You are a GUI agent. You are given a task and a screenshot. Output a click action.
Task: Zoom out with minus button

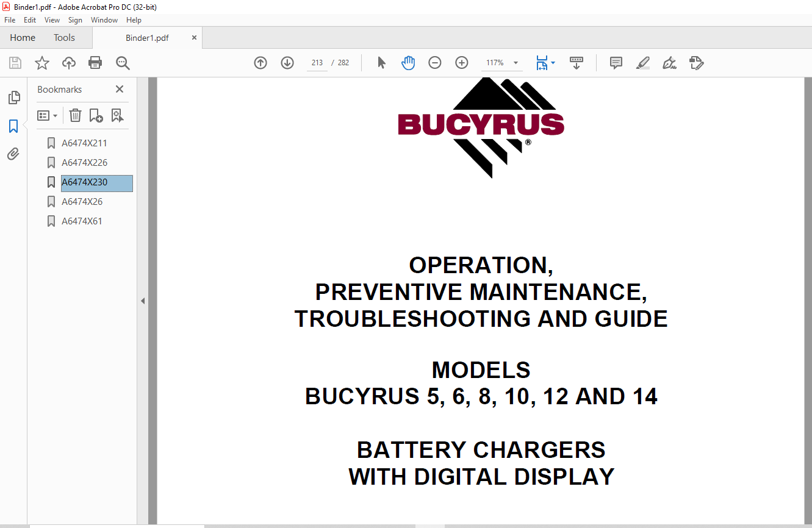(435, 63)
